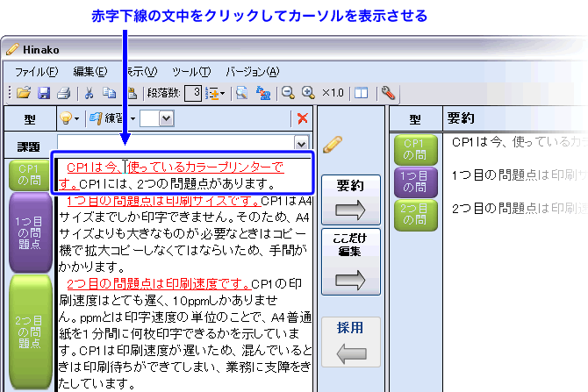The width and height of the screenshot is (588, 392).
Task: Select right panel green CP1の問 block
Action: coord(415,150)
